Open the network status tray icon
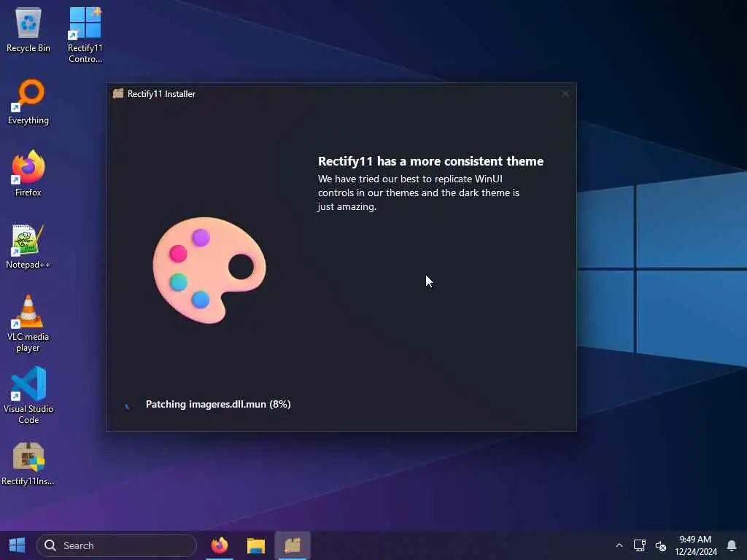 pyautogui.click(x=639, y=545)
